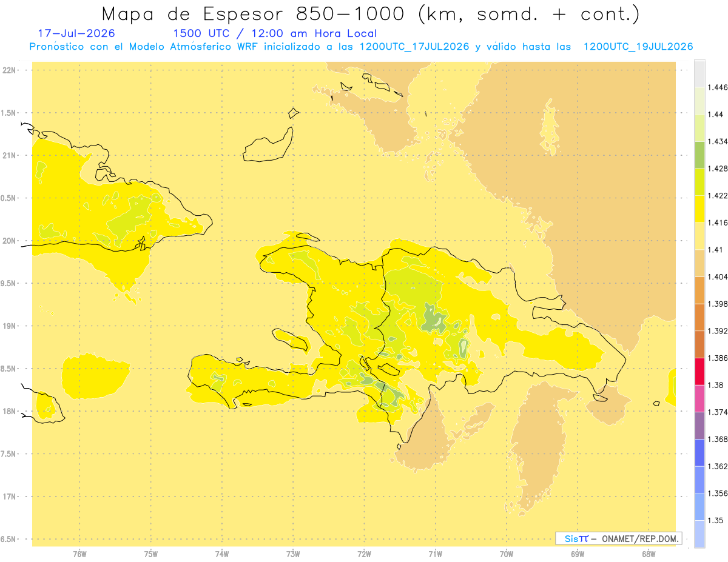Pick the green 1.428–1.434 legend swatch
Screen dimensions: 728x562
point(699,155)
